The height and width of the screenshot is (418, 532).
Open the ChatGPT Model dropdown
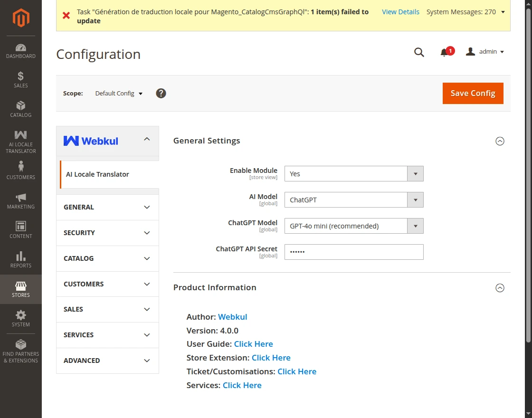pyautogui.click(x=353, y=226)
